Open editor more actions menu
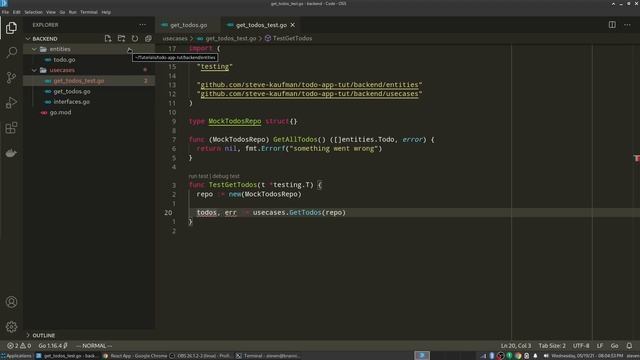The height and width of the screenshot is (360, 640). [x=627, y=25]
